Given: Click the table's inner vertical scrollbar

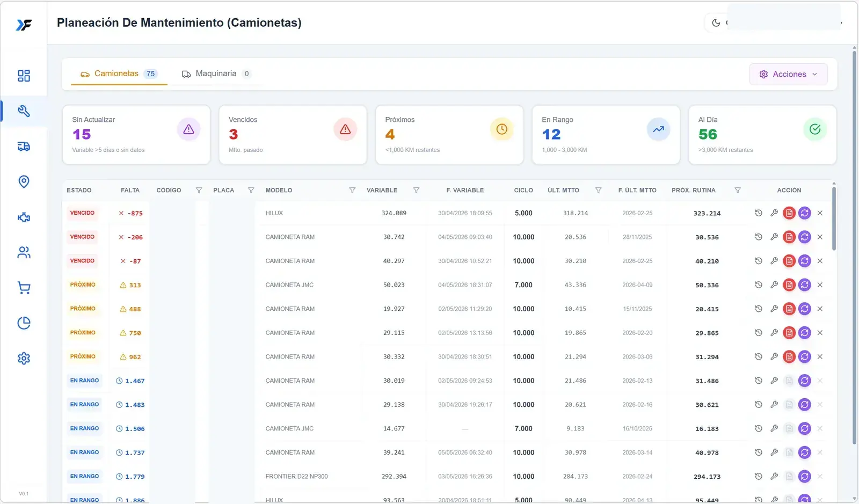Looking at the screenshot, I should [834, 217].
